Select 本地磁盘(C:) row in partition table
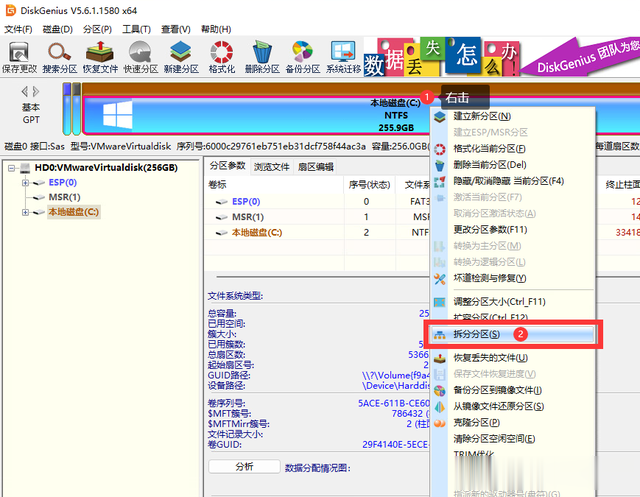The image size is (640, 497). (x=318, y=233)
